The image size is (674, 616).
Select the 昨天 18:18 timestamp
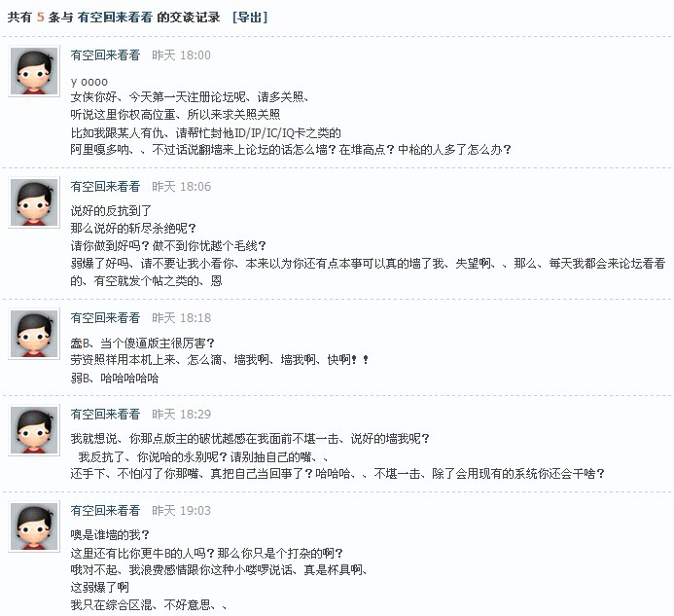click(x=181, y=317)
